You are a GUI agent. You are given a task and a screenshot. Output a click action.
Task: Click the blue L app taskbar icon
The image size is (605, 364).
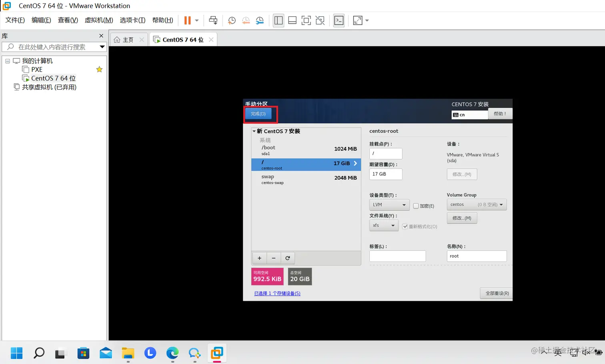pyautogui.click(x=150, y=353)
